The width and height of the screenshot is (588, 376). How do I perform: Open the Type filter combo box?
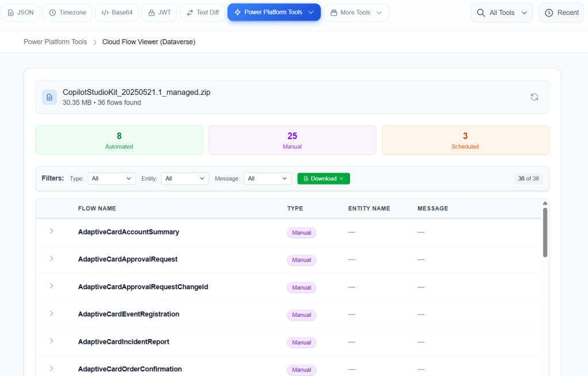click(112, 179)
